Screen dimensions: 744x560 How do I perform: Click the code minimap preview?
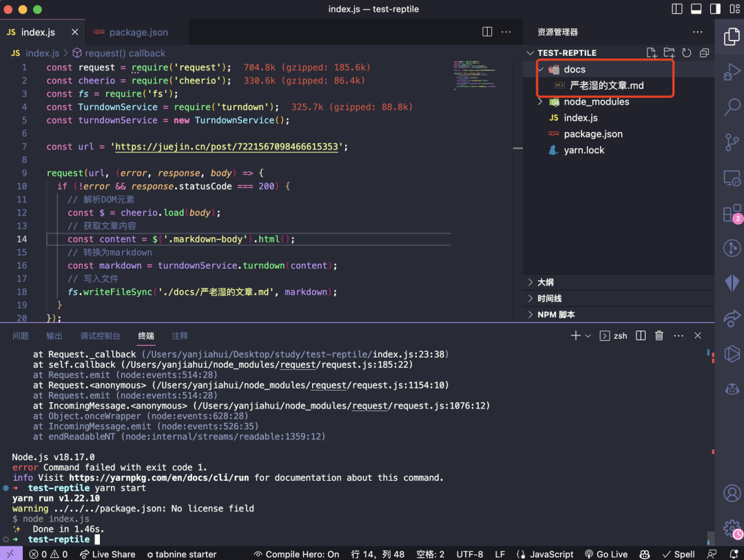pos(475,74)
